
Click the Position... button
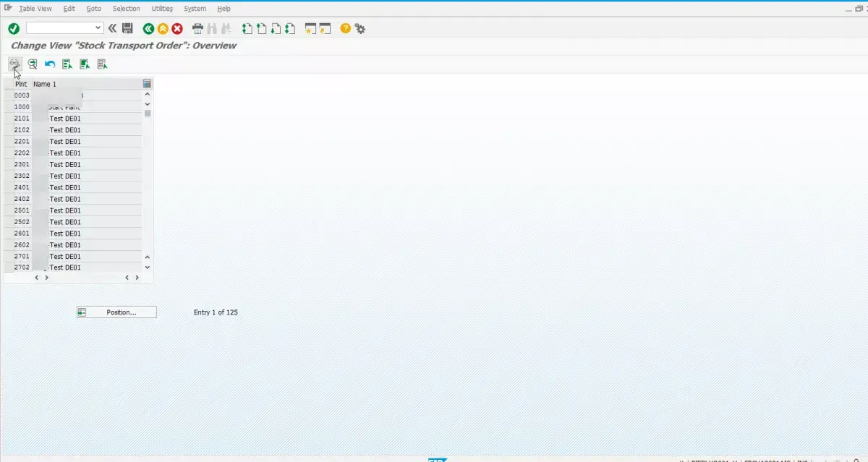tap(116, 312)
